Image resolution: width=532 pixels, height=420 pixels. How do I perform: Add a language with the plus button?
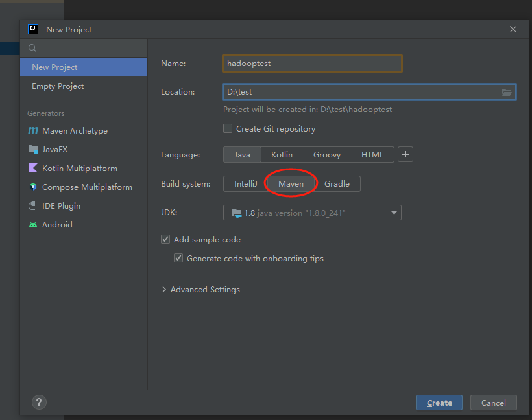click(x=405, y=154)
